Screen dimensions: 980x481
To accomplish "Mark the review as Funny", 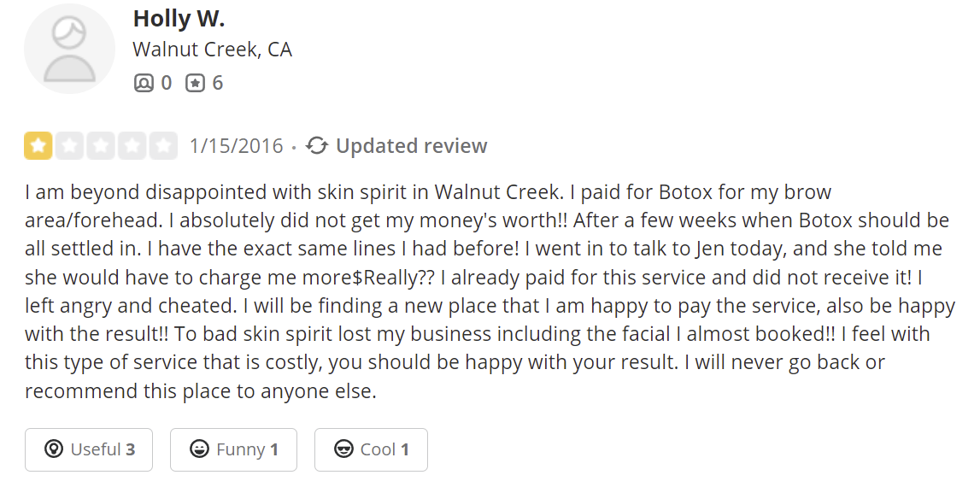I will coord(233,449).
